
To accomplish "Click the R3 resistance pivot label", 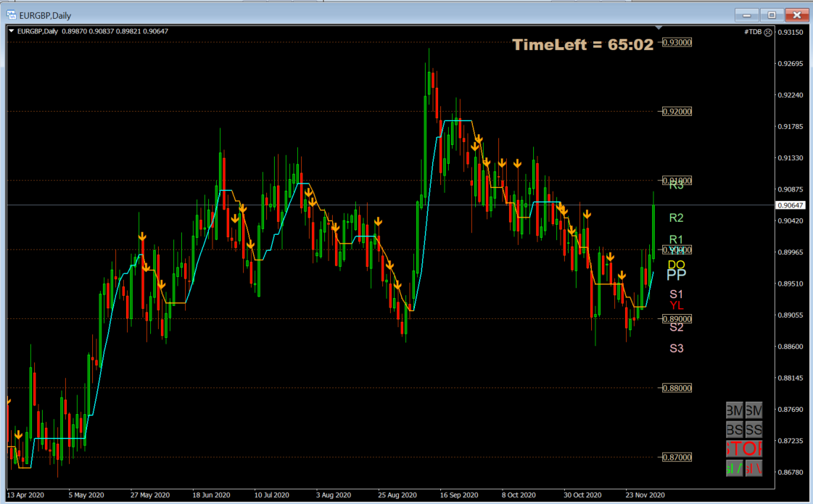I will (676, 186).
